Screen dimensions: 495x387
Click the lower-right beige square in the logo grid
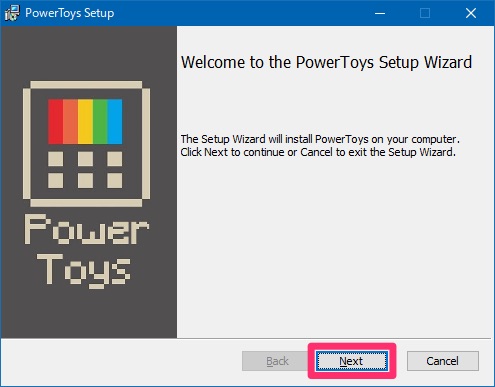pyautogui.click(x=115, y=180)
